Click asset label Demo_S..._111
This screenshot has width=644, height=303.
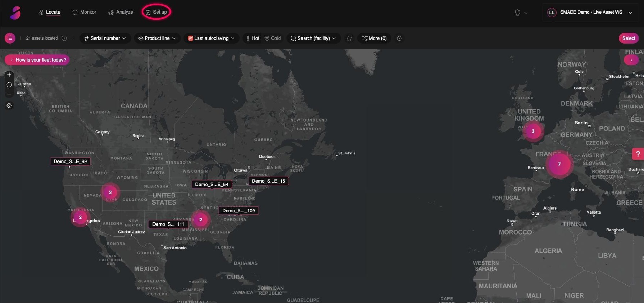click(168, 224)
